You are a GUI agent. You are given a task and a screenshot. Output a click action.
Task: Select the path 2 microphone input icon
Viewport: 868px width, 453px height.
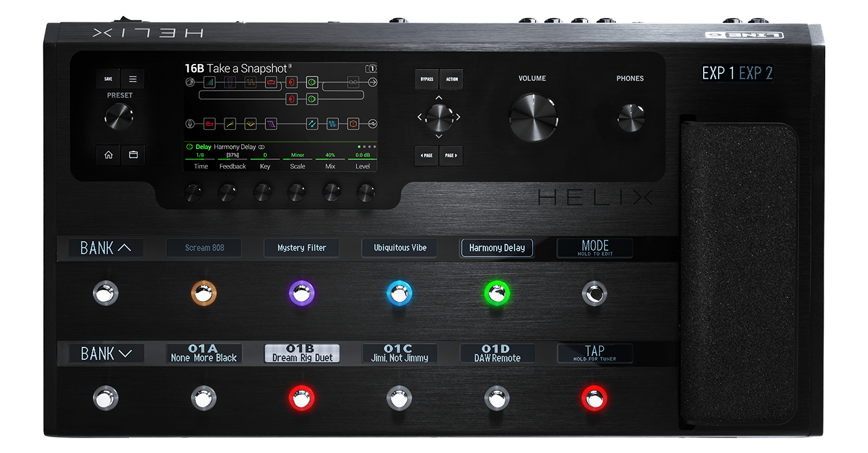point(190,123)
